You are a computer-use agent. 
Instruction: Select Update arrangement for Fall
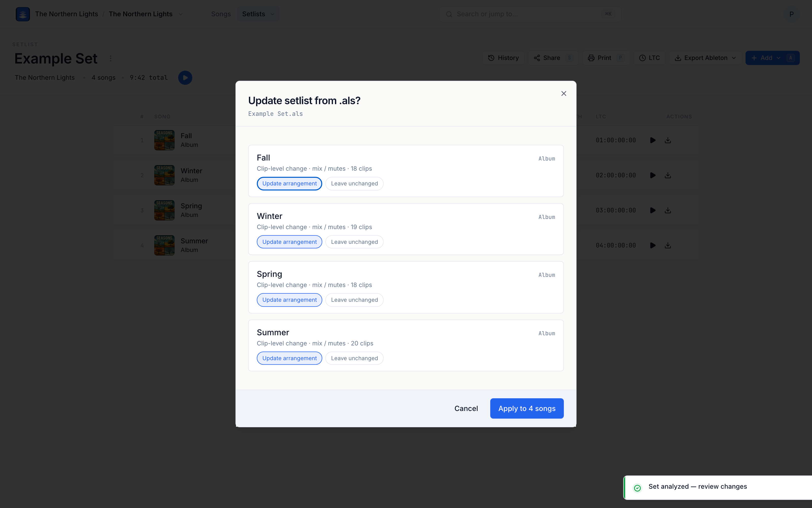point(289,183)
